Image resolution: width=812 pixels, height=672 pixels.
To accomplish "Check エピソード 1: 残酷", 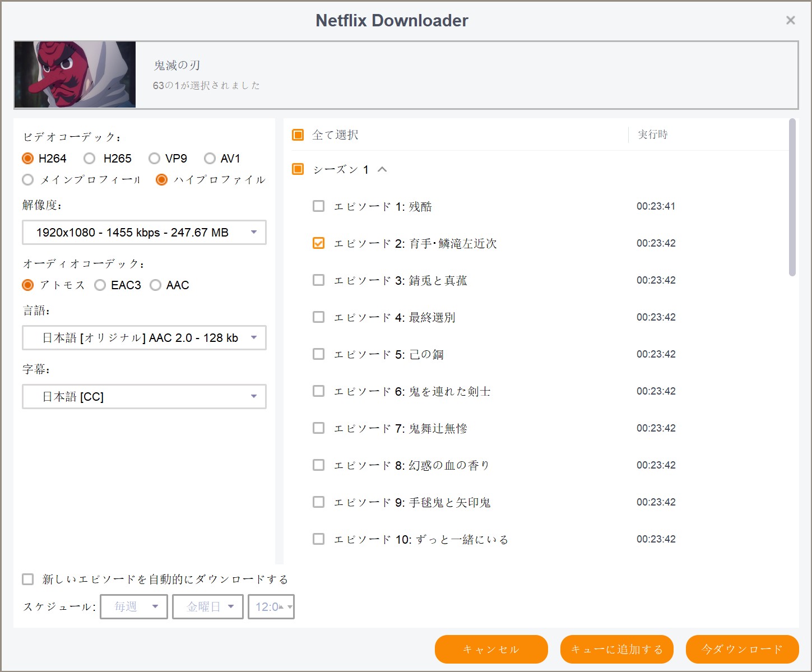I will pyautogui.click(x=318, y=206).
